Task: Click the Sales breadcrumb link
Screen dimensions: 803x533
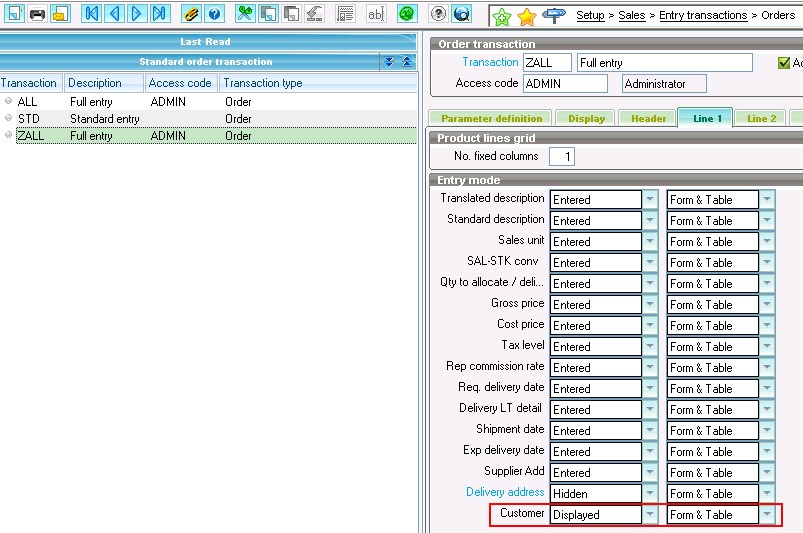Action: (x=632, y=15)
